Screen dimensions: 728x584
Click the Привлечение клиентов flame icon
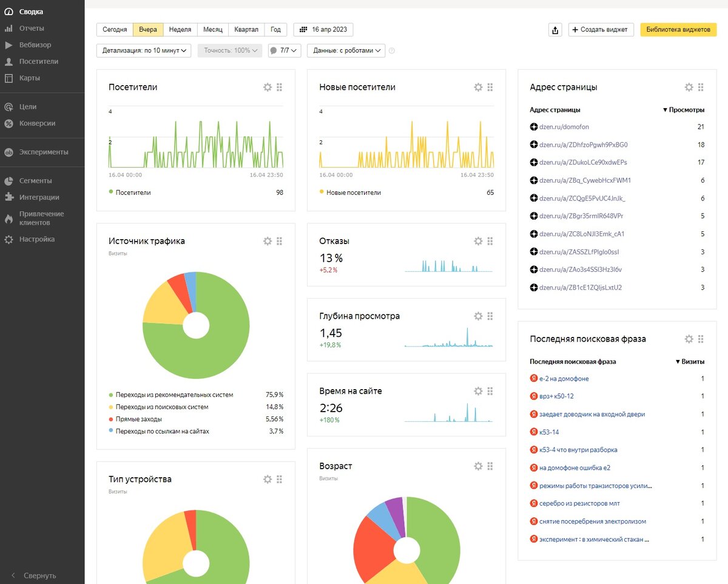[x=8, y=218]
